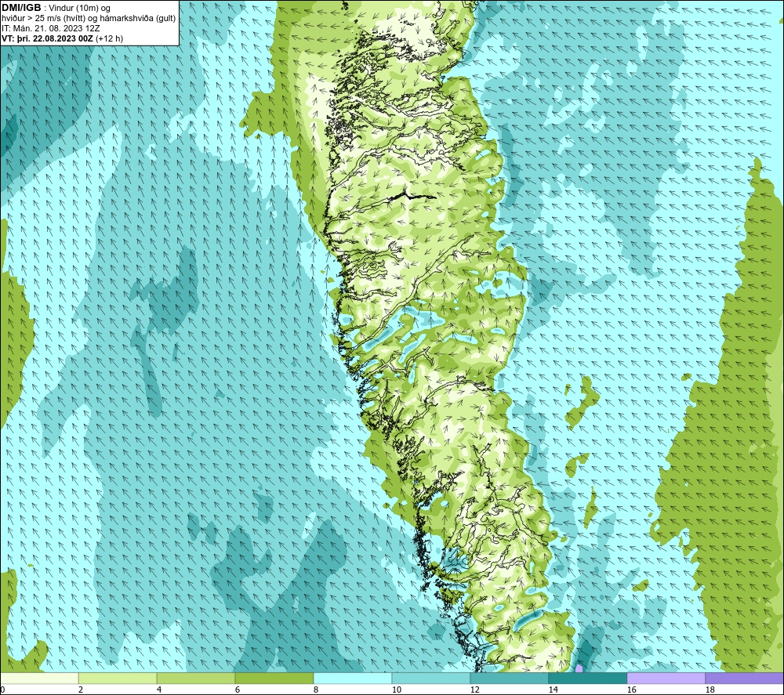
Task: Click the 16–18 m/s lavender legend swatch
Action: click(666, 678)
